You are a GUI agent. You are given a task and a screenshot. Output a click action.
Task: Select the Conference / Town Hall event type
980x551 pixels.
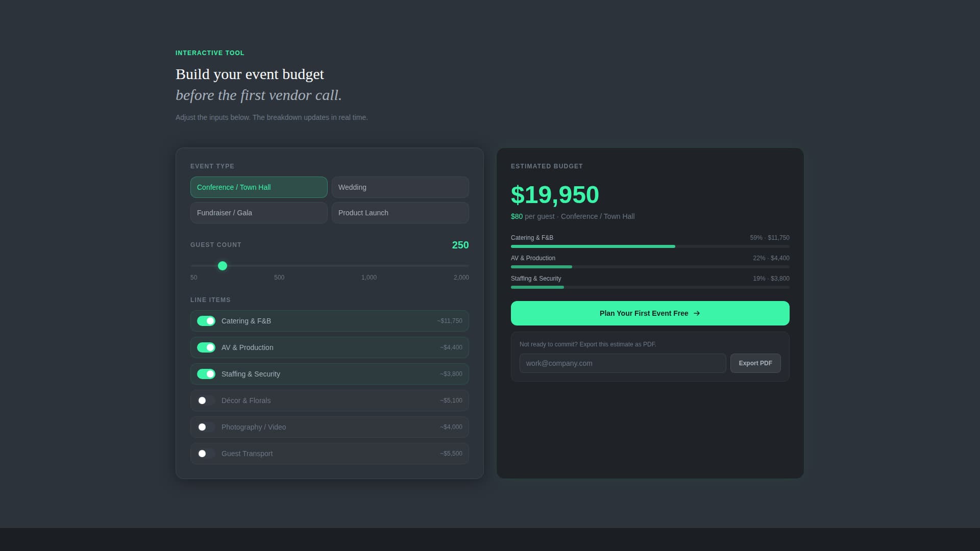tap(259, 187)
